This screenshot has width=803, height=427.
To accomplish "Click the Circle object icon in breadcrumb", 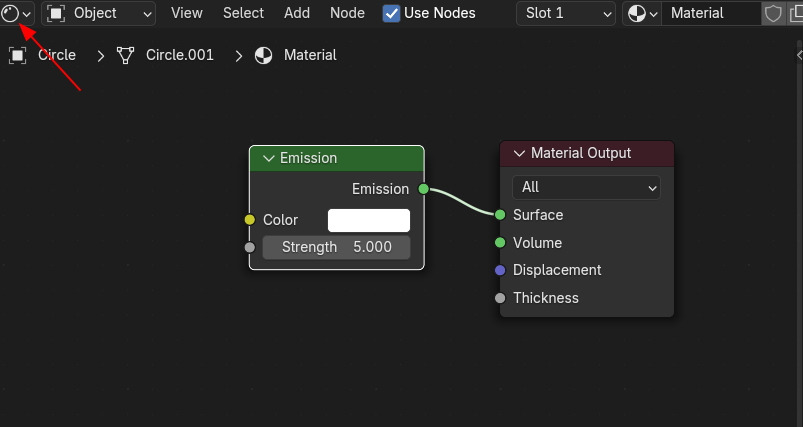I will tap(17, 55).
